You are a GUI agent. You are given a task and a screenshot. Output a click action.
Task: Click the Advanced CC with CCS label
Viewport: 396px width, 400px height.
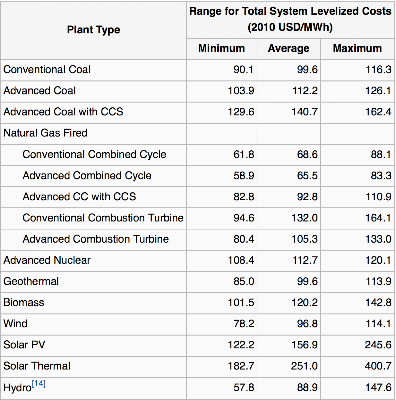79,196
